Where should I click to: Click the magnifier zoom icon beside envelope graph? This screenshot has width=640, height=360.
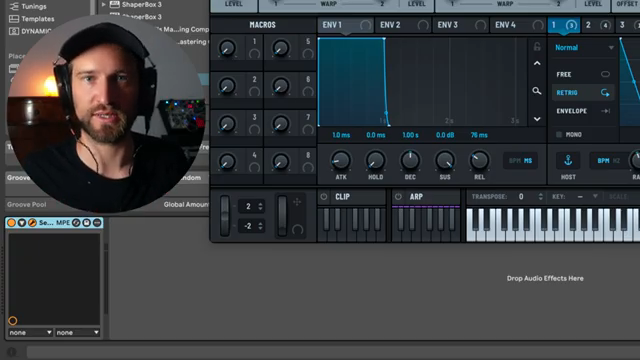tap(537, 91)
